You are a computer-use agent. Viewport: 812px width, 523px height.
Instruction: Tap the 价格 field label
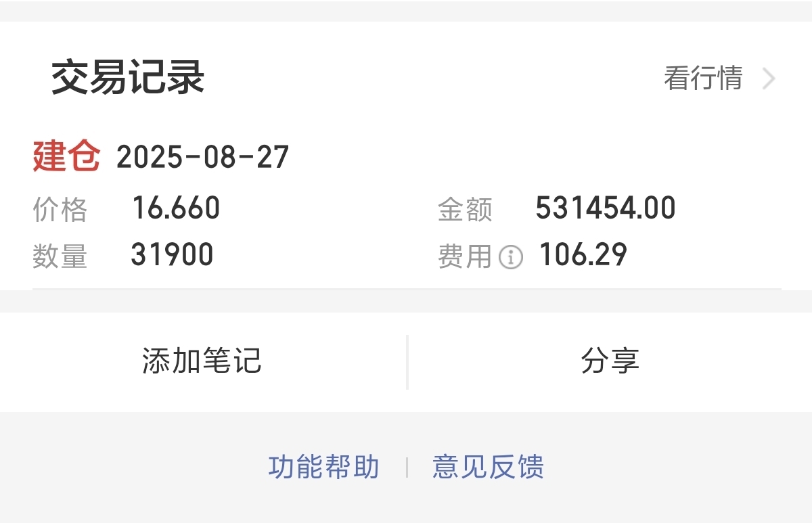tap(60, 209)
